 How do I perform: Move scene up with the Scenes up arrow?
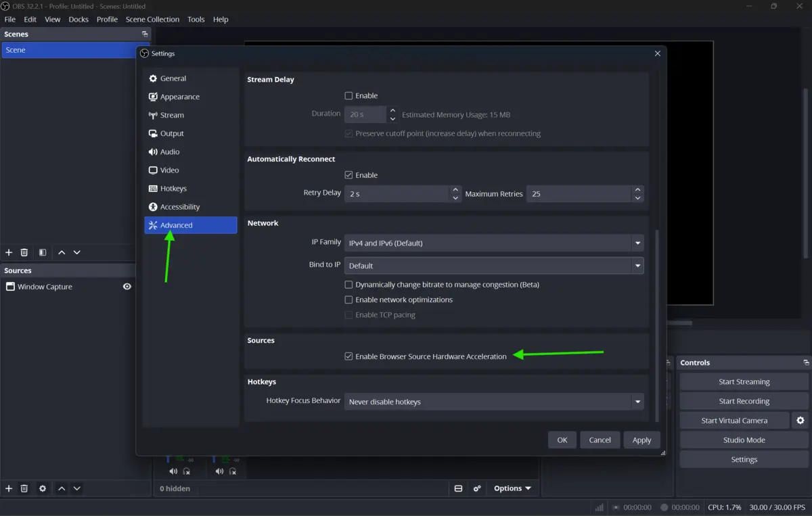[62, 252]
